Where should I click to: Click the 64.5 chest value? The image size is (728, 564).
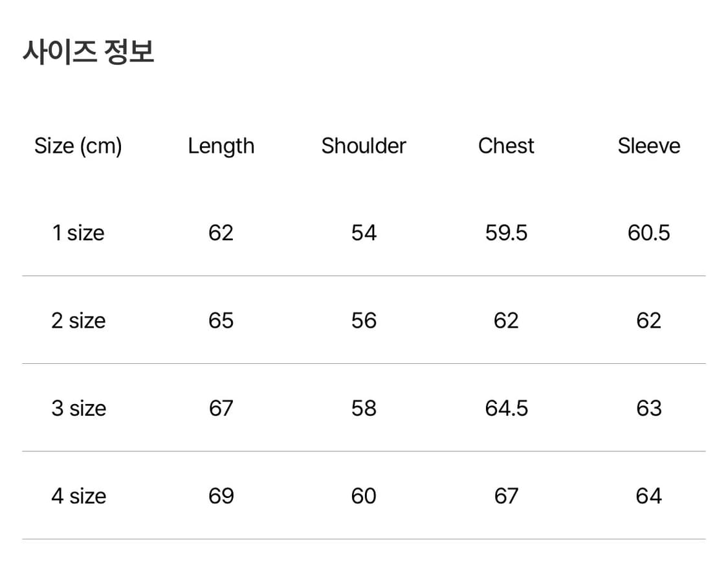coord(506,409)
